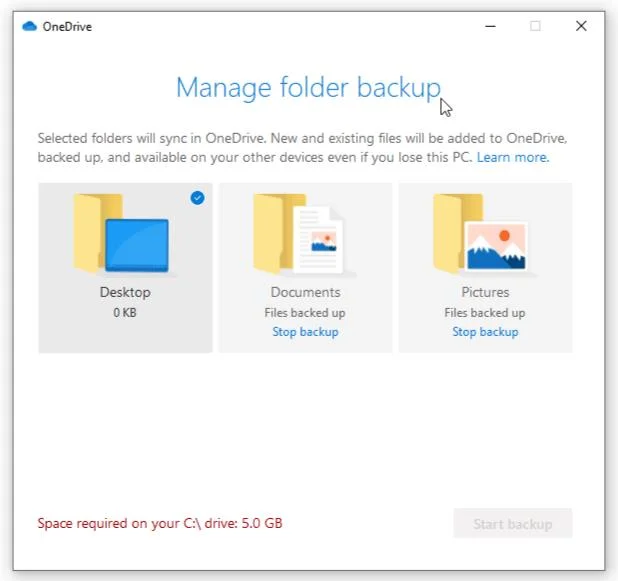Click the disabled maximize button

[x=535, y=26]
